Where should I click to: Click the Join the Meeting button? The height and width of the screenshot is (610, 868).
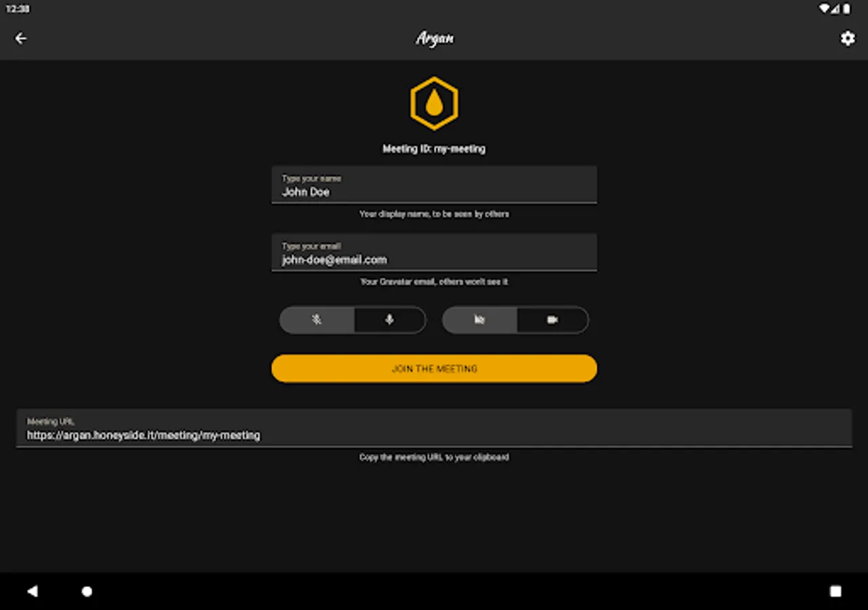tap(434, 369)
